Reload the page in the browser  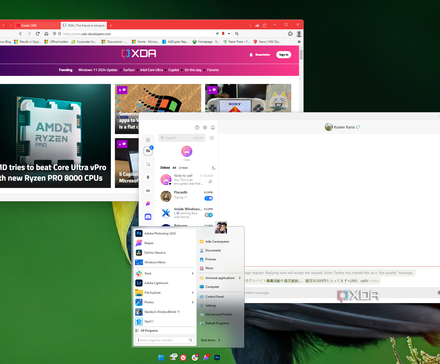pos(38,34)
